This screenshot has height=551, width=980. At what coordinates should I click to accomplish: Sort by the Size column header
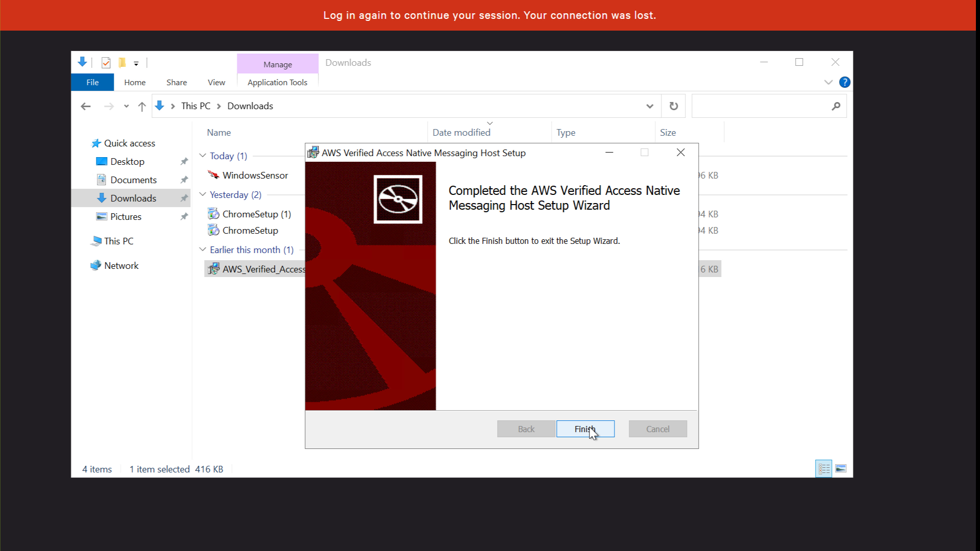pos(668,133)
